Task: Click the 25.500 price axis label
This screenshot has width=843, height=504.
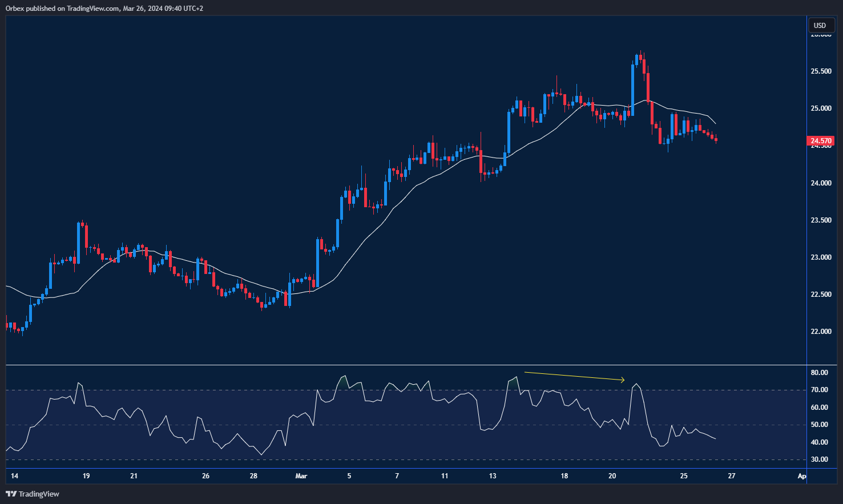Action: coord(821,71)
